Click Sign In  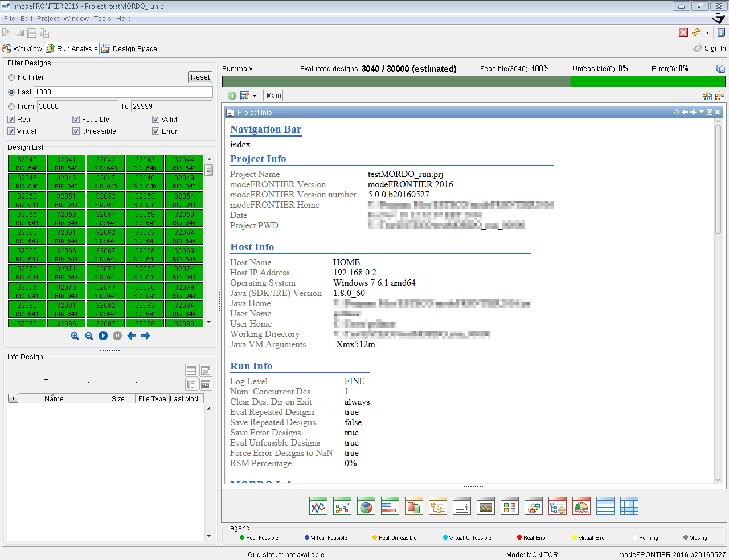(x=710, y=48)
